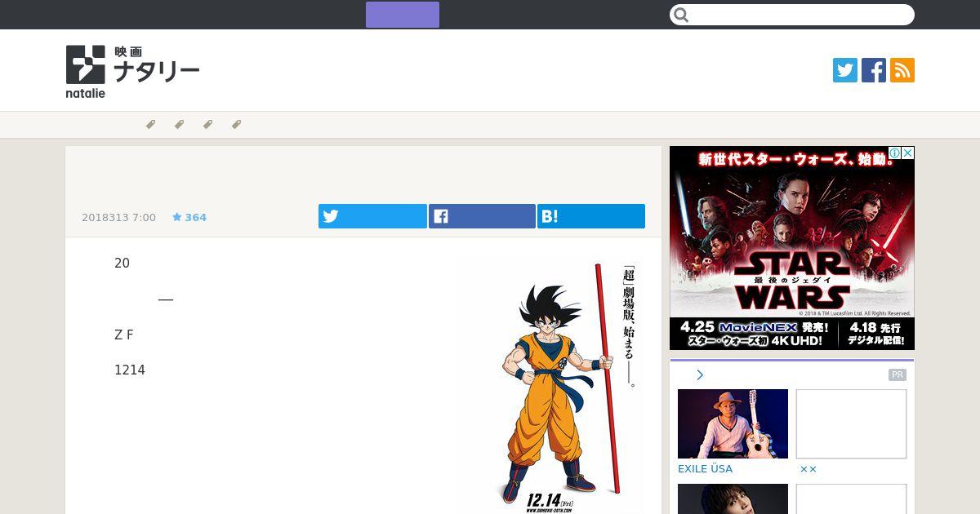
Task: Open the Star Wars banner advertisement
Action: (792, 248)
